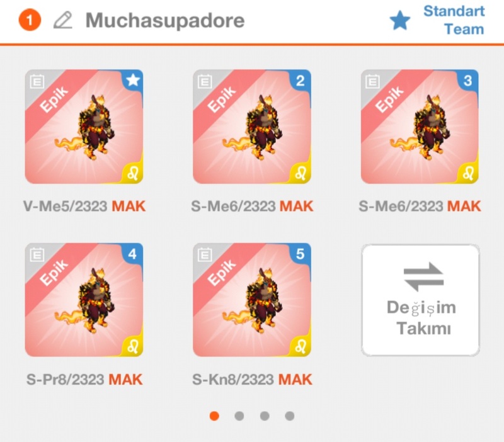Select the second page indicator dot
This screenshot has height=442, width=504.
[x=239, y=416]
